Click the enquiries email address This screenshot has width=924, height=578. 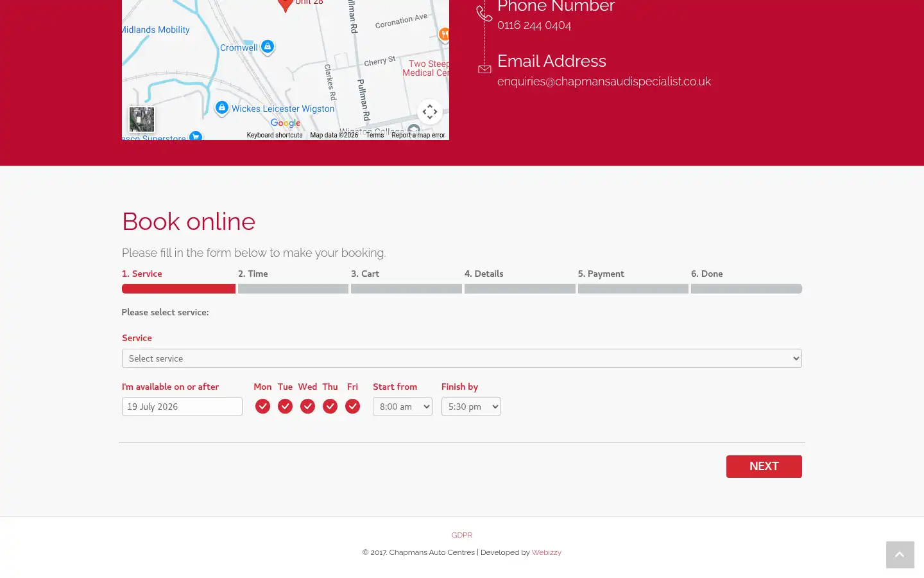604,82
